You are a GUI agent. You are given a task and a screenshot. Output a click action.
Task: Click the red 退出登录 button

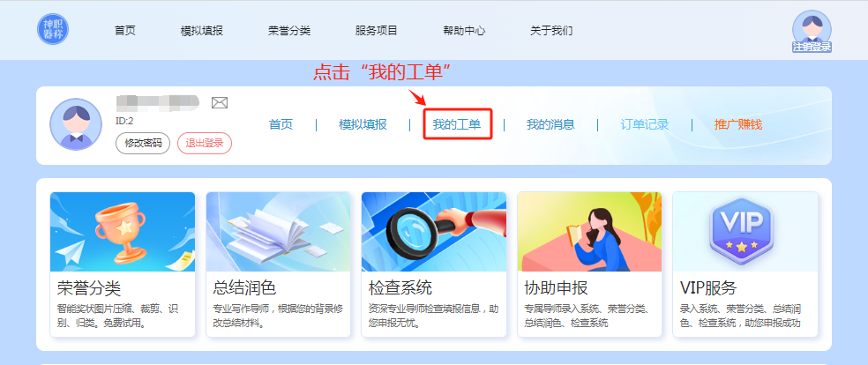(205, 143)
